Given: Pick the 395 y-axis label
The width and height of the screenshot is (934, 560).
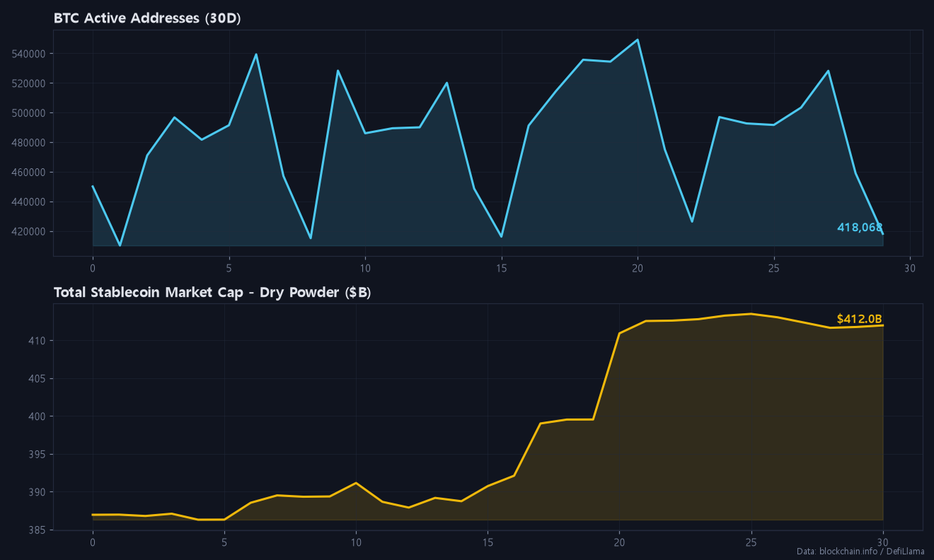Looking at the screenshot, I should point(38,455).
